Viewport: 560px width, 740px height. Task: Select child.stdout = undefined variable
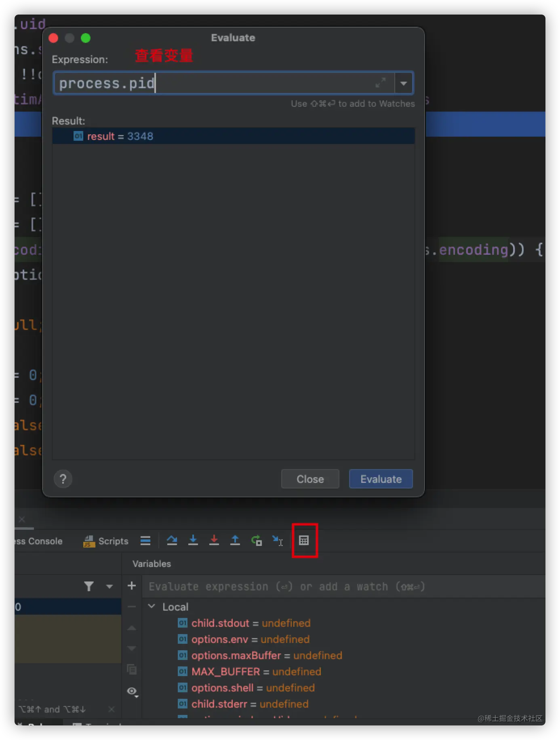251,623
